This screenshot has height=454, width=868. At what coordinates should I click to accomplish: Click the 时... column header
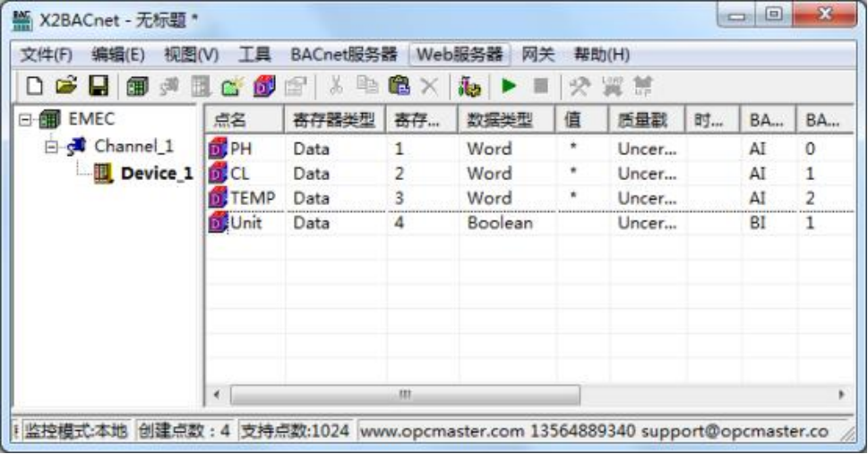[x=712, y=120]
